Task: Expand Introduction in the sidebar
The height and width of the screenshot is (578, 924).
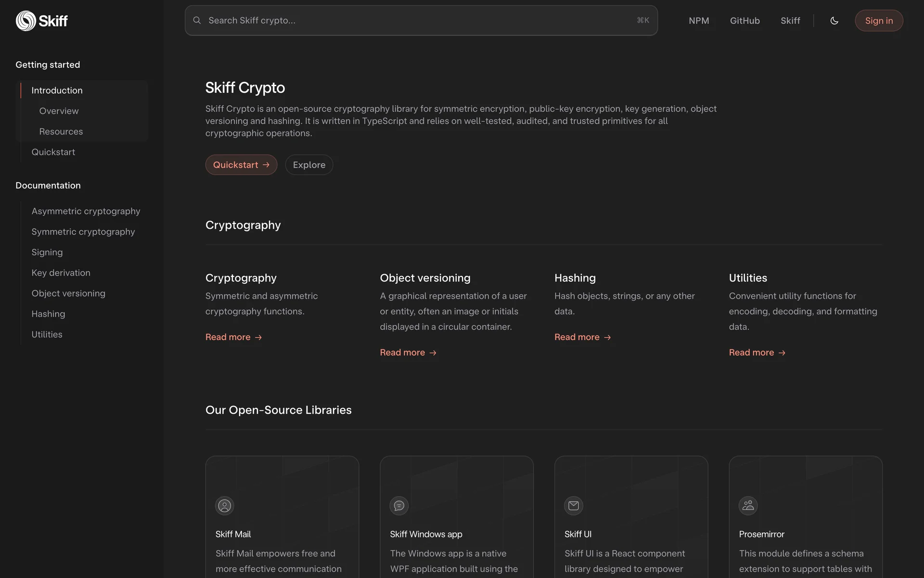Action: click(x=57, y=91)
